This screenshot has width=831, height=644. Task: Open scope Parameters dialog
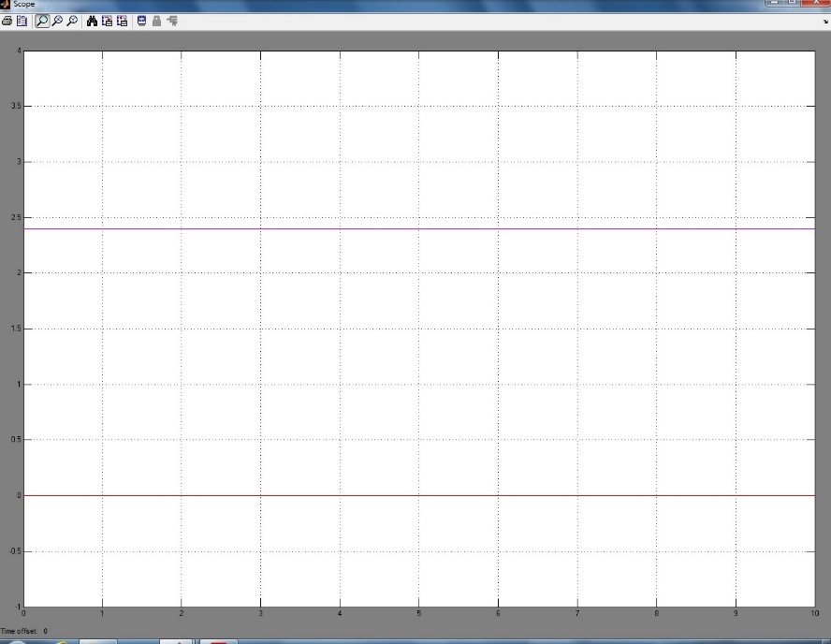tap(22, 22)
